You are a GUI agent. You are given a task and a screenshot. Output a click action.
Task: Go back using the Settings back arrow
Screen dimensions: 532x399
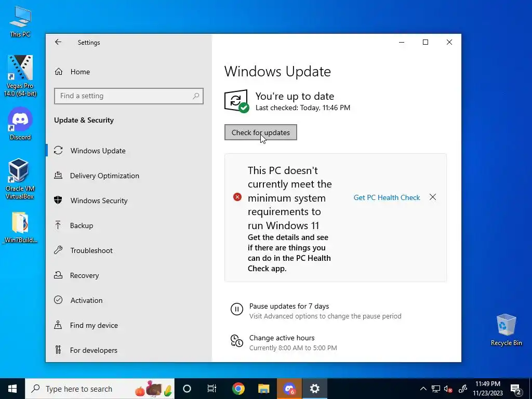[x=58, y=42]
